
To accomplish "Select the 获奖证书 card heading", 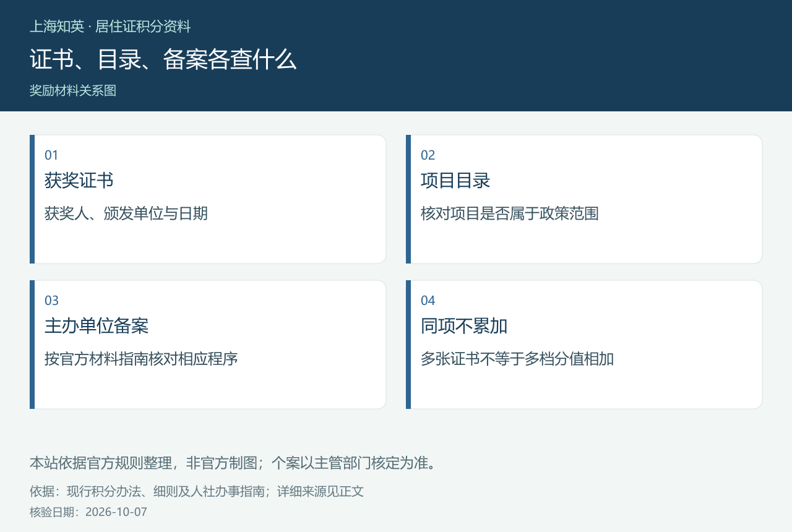I will pos(79,181).
